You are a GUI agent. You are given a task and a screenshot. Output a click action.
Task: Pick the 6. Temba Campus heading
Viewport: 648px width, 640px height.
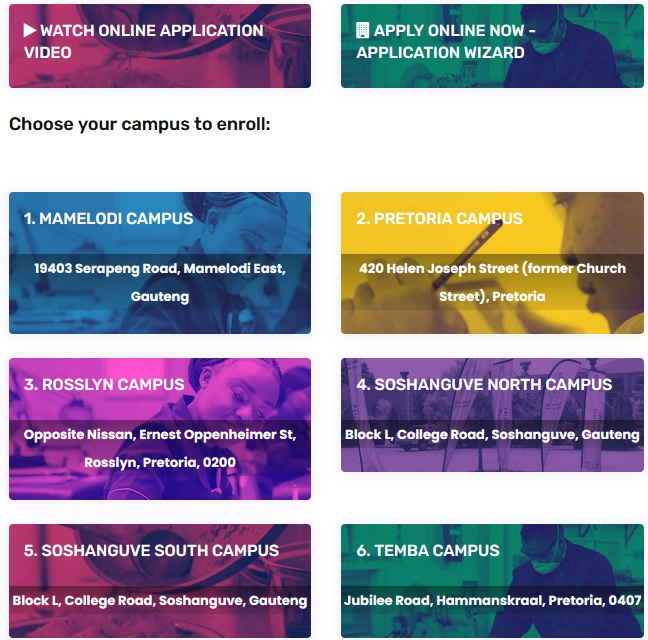(x=428, y=550)
